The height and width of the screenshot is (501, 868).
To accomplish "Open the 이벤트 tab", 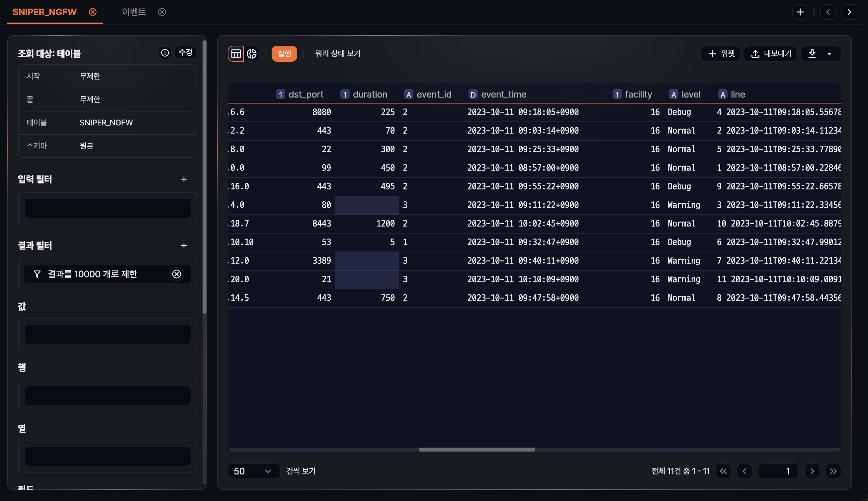I will click(x=134, y=12).
